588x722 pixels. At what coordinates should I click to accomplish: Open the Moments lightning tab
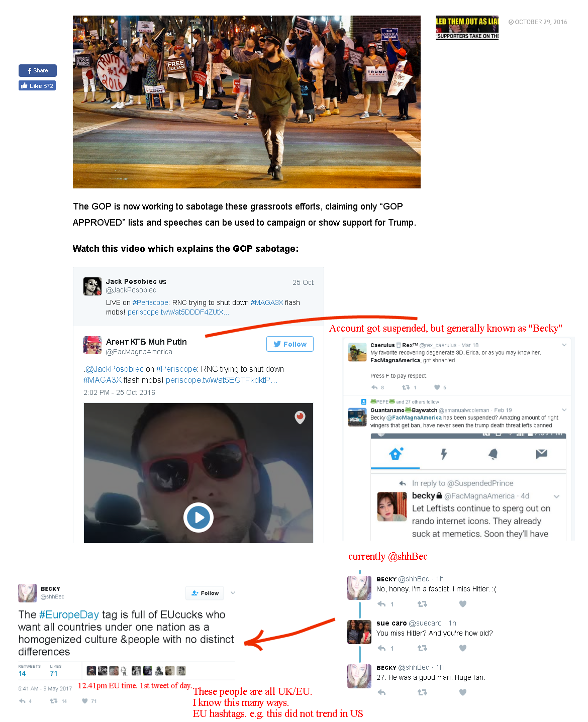444,454
